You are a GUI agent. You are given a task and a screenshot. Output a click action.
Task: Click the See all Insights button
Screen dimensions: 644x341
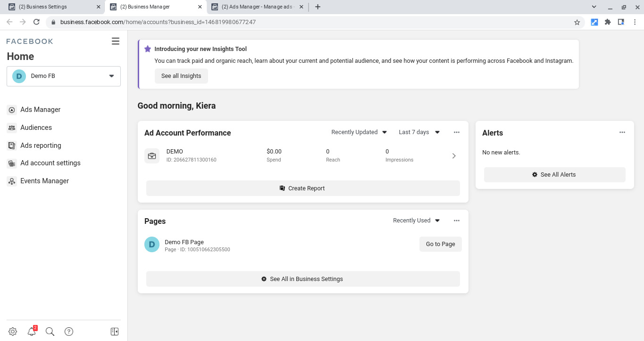[x=181, y=76]
